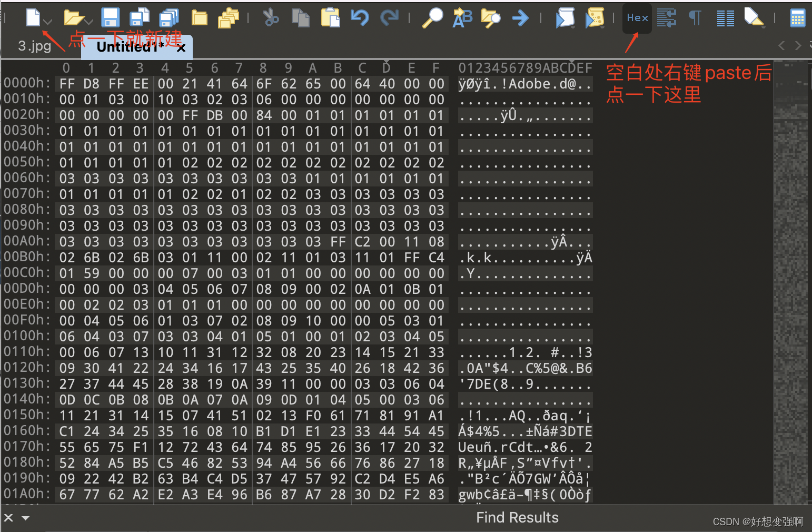Screen dimensions: 812x532
Task: Toggle word wrap linefeeds icon
Action: tap(667, 18)
